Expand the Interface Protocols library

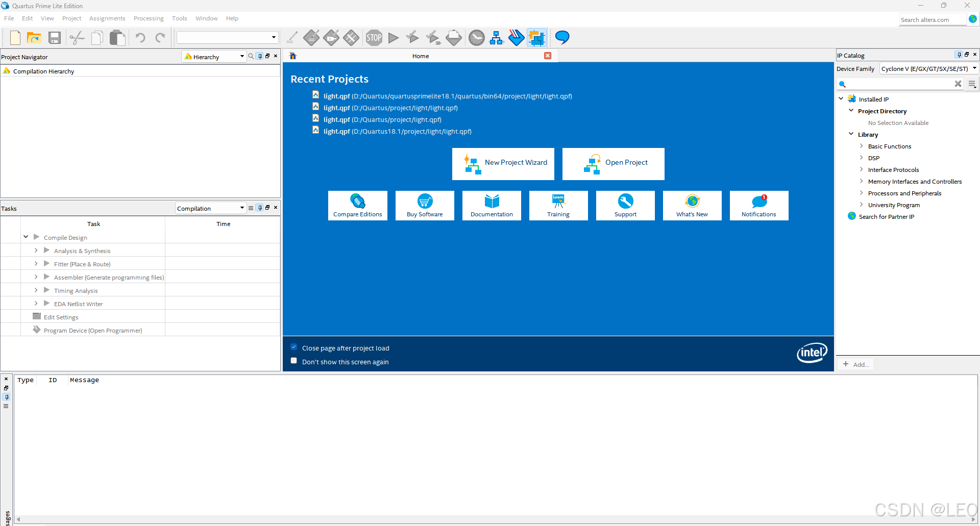click(862, 169)
